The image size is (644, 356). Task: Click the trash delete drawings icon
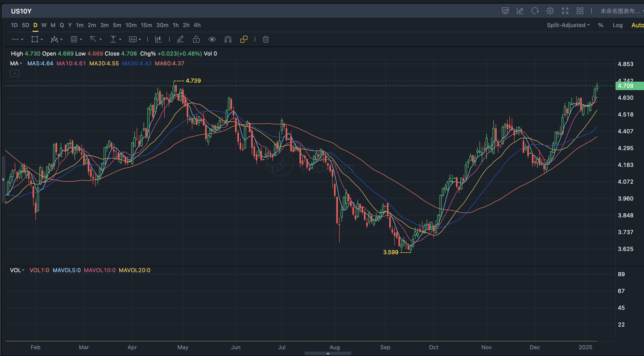coord(266,39)
